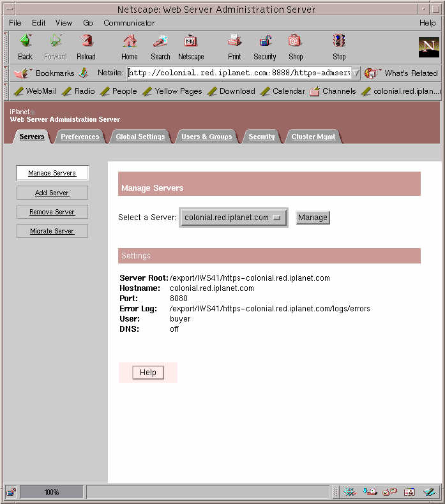
Task: Open the colonial.red.iplan... bookmark shortcut
Action: 400,91
